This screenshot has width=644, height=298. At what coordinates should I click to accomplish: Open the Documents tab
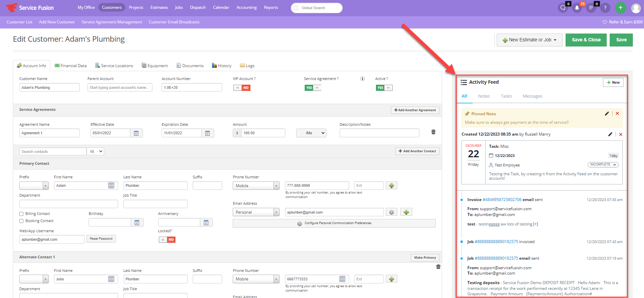coord(190,66)
